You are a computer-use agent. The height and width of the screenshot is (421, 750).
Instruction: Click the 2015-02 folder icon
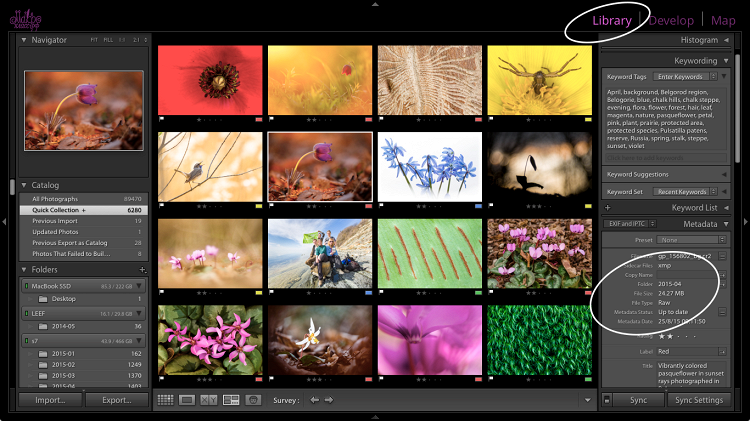43,365
